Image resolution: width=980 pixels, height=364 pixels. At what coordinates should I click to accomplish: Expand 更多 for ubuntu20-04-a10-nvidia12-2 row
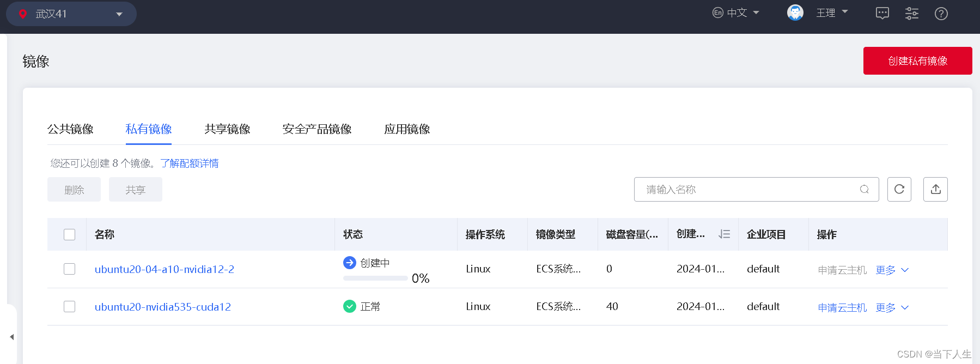tap(892, 270)
